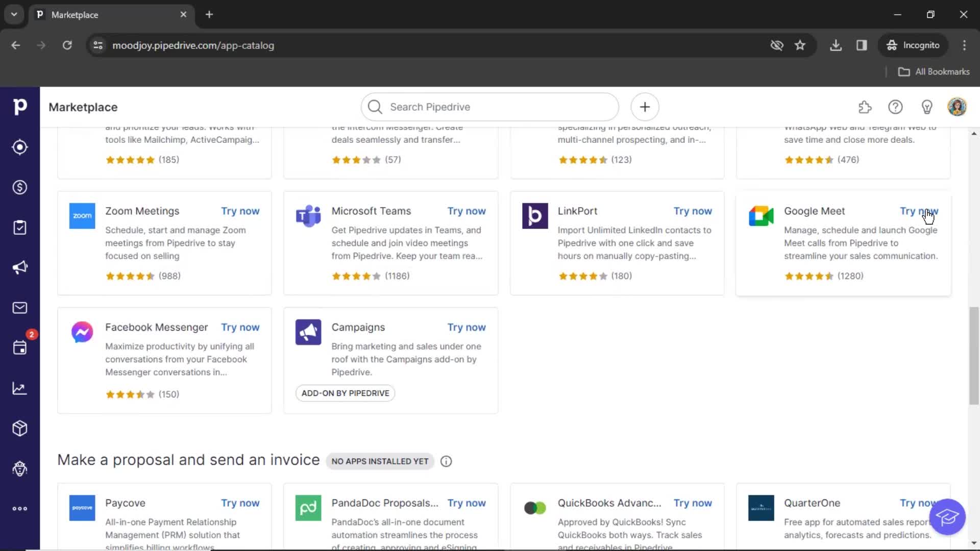Click the Reports analytics icon
This screenshot has width=980, height=551.
pyautogui.click(x=19, y=389)
